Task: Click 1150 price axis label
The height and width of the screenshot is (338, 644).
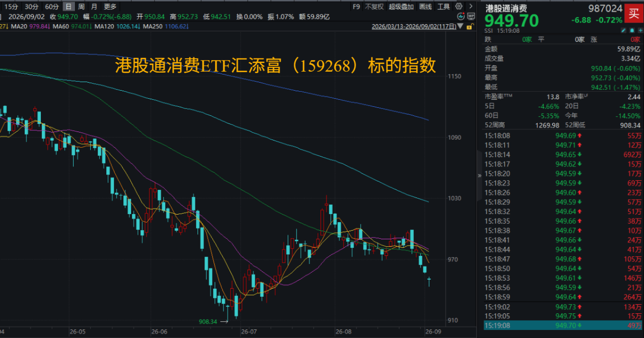Action: click(454, 76)
